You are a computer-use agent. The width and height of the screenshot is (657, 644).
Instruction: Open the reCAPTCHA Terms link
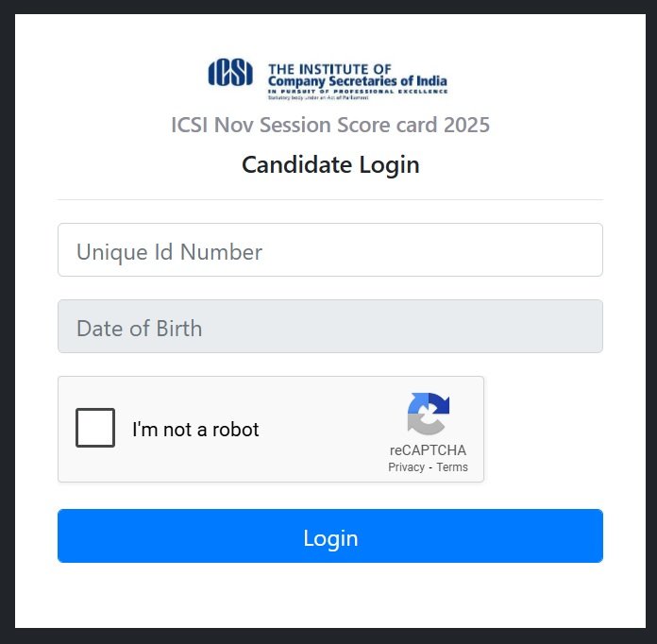tap(452, 467)
